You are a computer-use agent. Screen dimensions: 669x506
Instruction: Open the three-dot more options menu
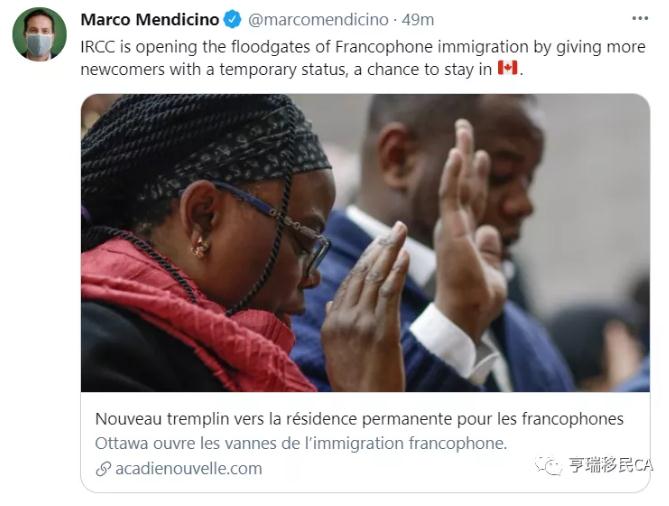click(640, 18)
